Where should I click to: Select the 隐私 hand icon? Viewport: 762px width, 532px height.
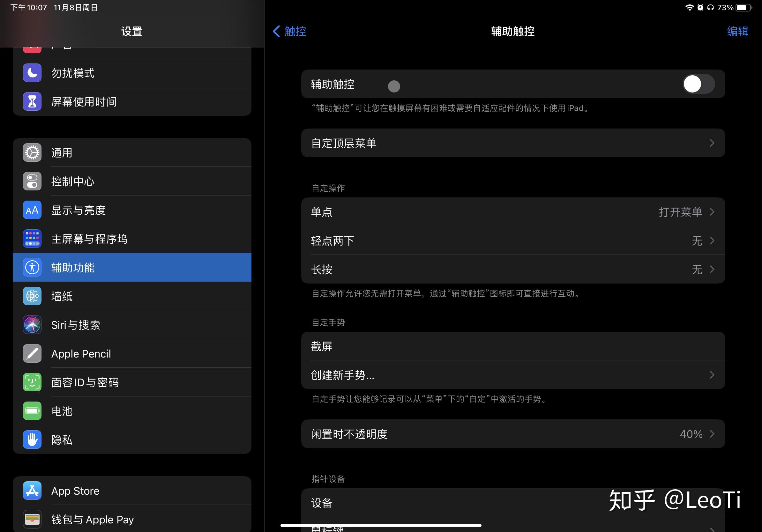32,439
